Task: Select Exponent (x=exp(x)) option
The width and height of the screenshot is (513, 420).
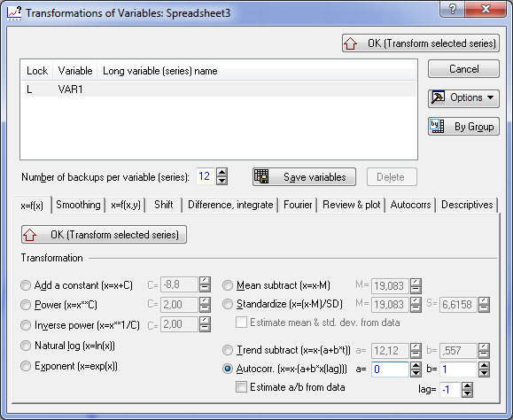Action: coord(26,366)
